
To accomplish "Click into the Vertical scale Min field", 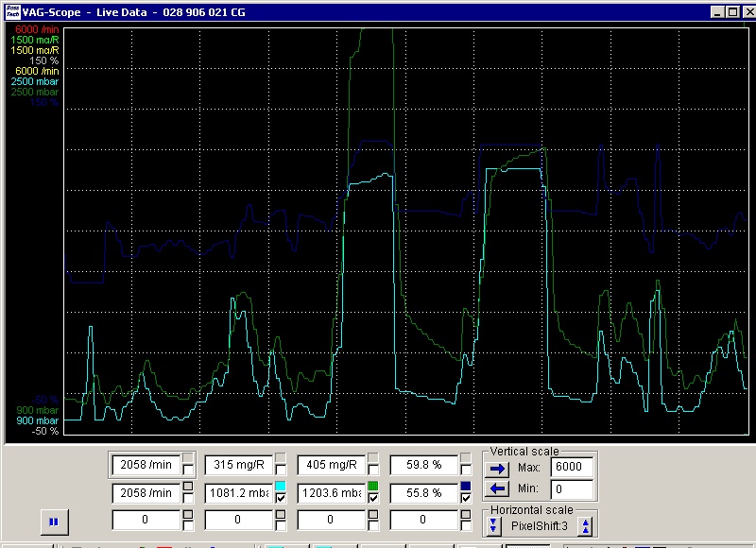I will [x=572, y=489].
